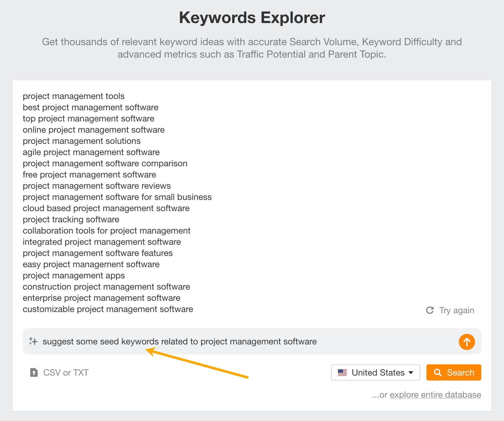The height and width of the screenshot is (421, 504).
Task: Select enterprise project management software keyword
Action: tap(102, 298)
